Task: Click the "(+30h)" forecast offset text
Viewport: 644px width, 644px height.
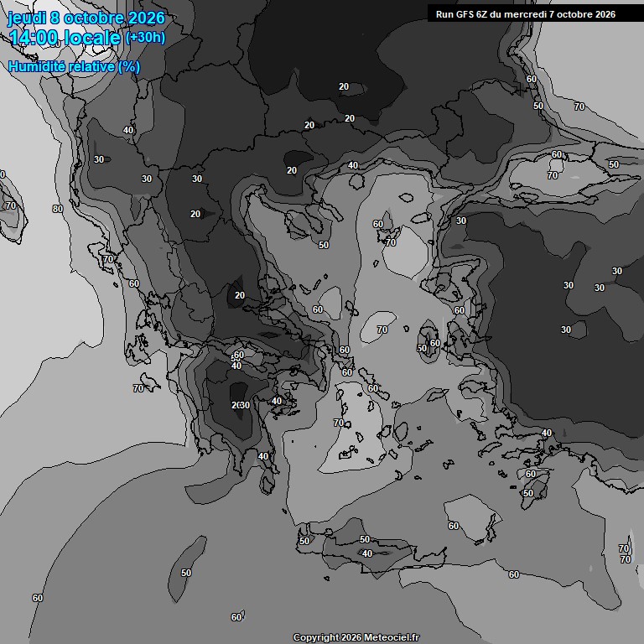Action: [145, 38]
